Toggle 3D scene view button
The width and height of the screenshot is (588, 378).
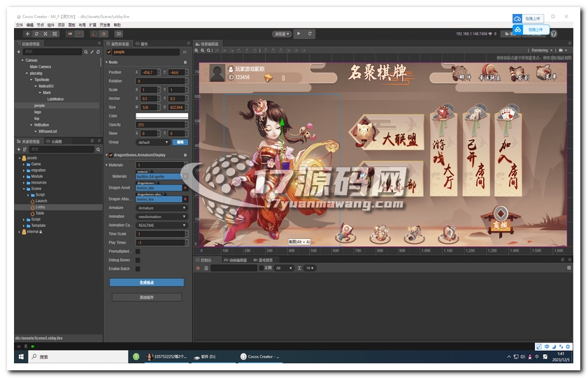click(x=118, y=34)
